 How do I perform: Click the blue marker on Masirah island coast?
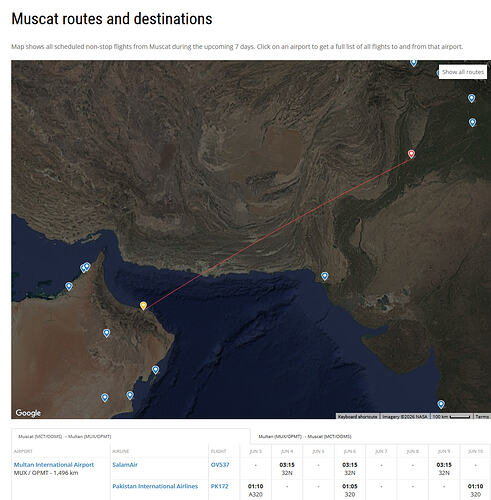tap(155, 369)
